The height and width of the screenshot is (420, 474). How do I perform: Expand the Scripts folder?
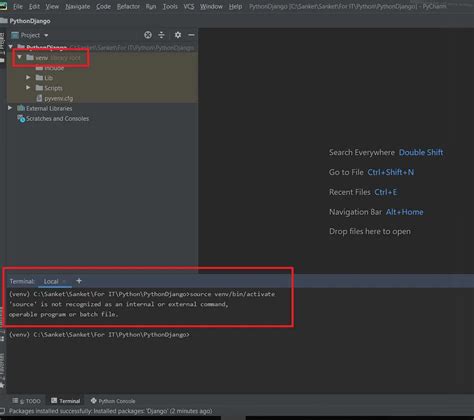(28, 88)
